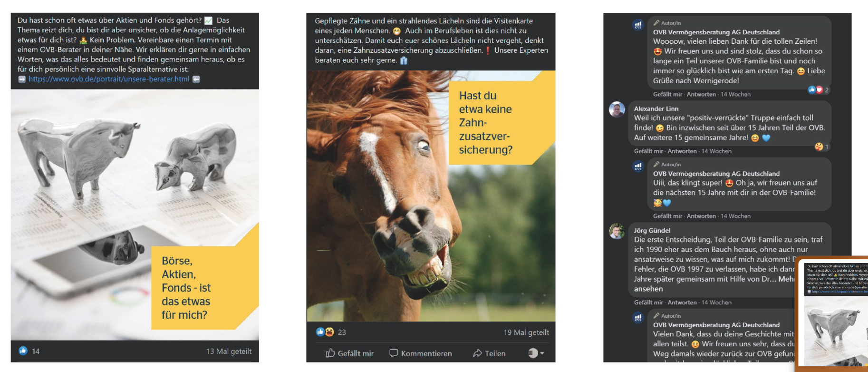Open reactions count on the Wernigerode reply
Screen dimensions: 868x372
(x=819, y=89)
